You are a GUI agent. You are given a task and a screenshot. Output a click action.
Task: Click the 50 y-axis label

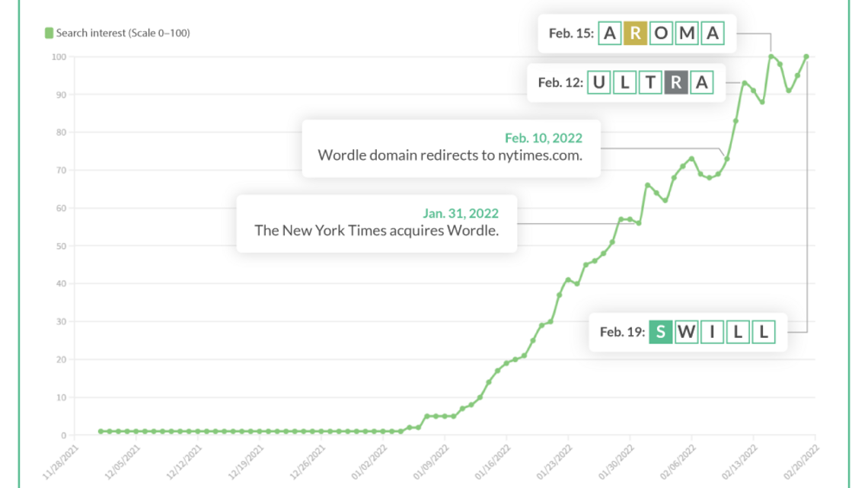click(61, 246)
